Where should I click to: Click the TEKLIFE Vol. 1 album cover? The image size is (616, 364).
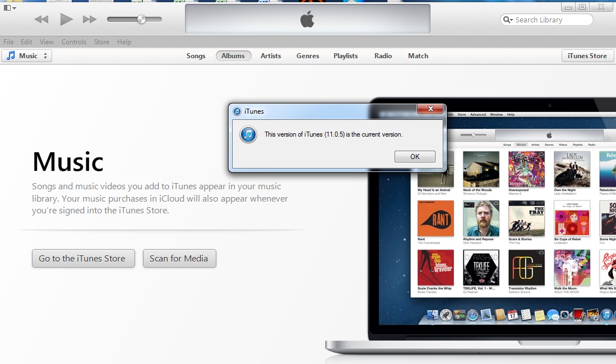tap(481, 268)
